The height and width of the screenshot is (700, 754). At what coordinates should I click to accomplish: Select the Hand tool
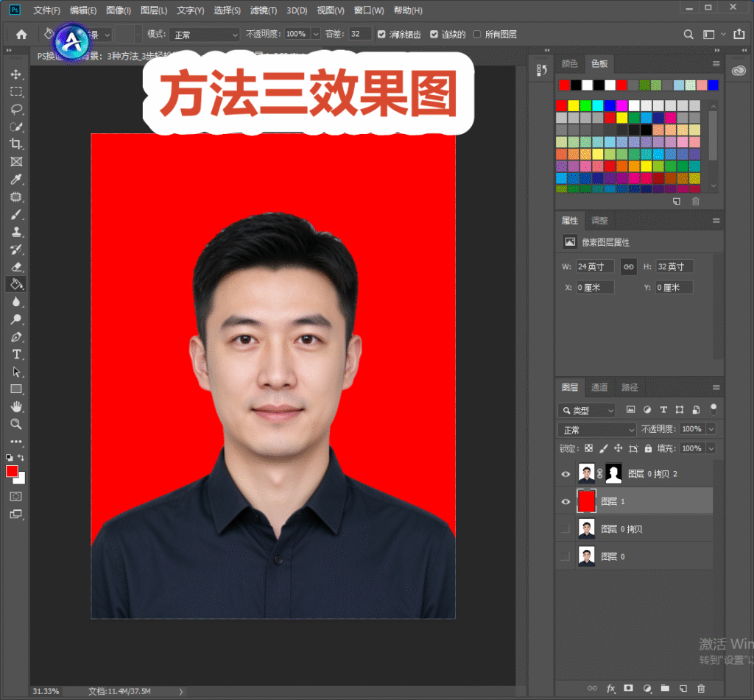(x=16, y=407)
